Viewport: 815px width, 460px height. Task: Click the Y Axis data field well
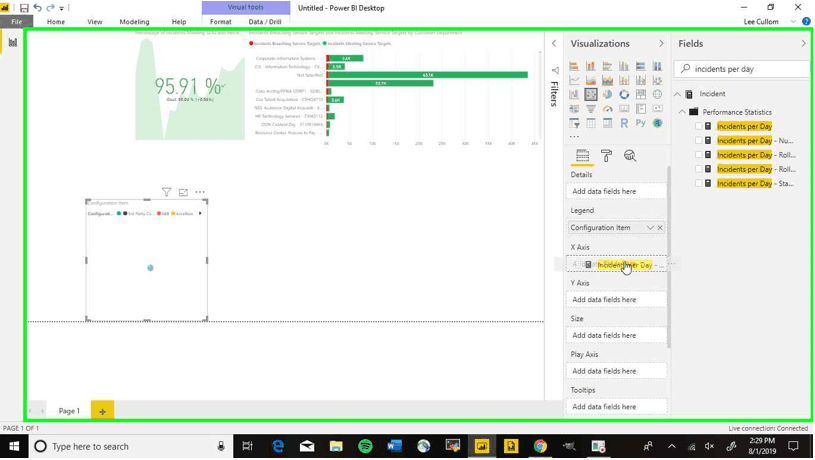coord(616,300)
